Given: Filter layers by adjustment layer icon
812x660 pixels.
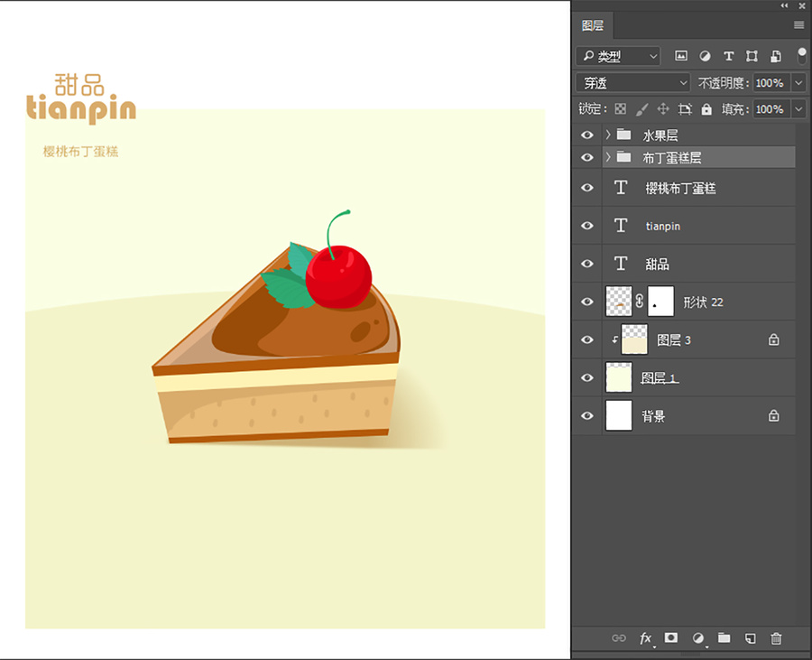Looking at the screenshot, I should [705, 56].
